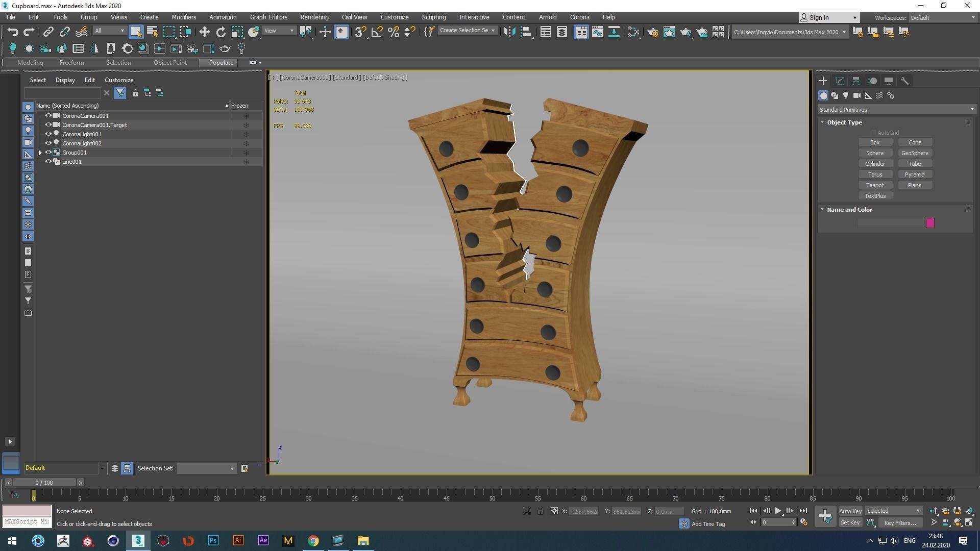The width and height of the screenshot is (980, 551).
Task: Open the Selection Set dropdown below explorer
Action: pos(206,468)
